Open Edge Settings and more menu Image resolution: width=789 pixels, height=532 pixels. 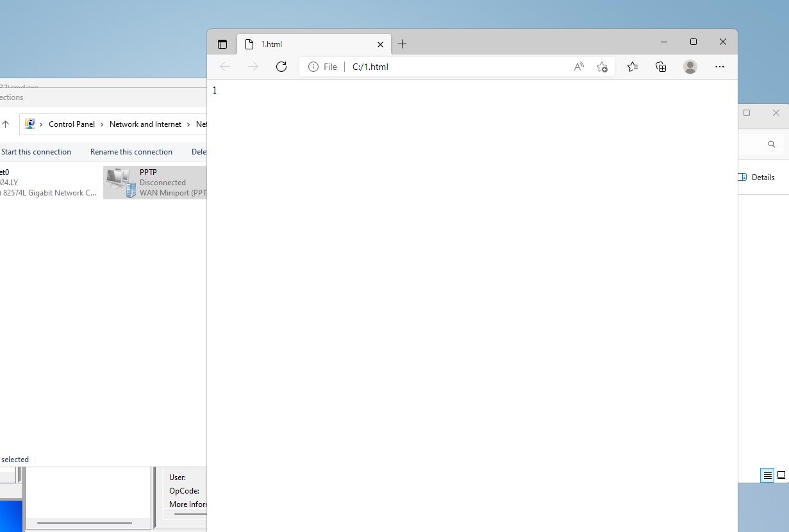coord(720,67)
